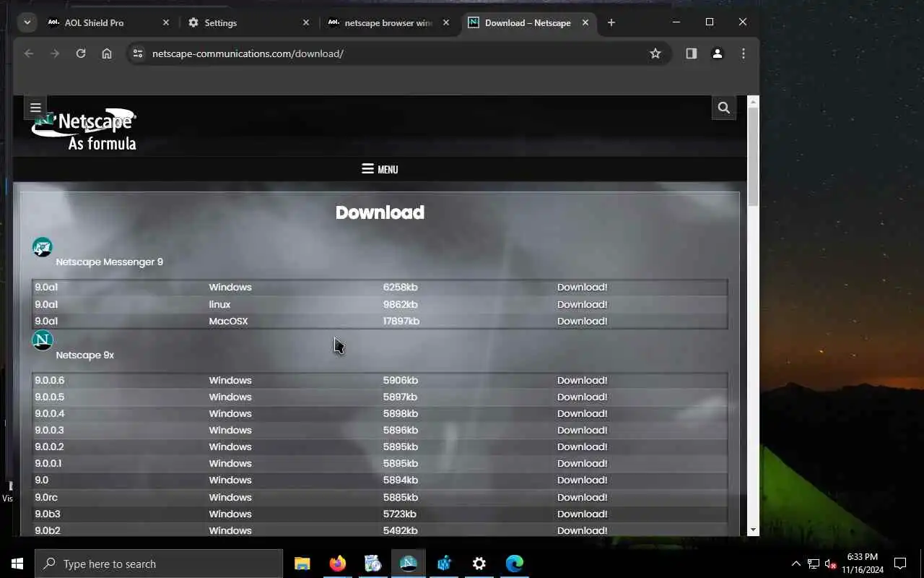The image size is (924, 578).
Task: Select the 9.0.0.6 version cell
Action: tap(50, 381)
